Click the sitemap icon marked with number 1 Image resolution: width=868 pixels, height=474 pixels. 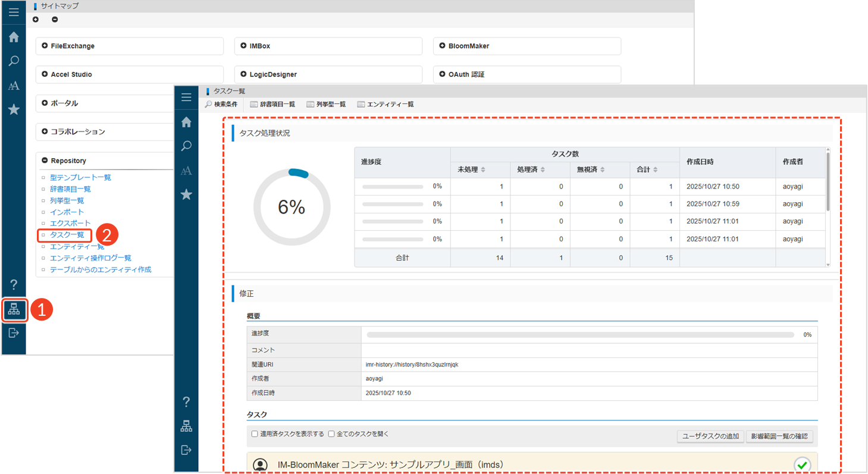[x=14, y=310]
